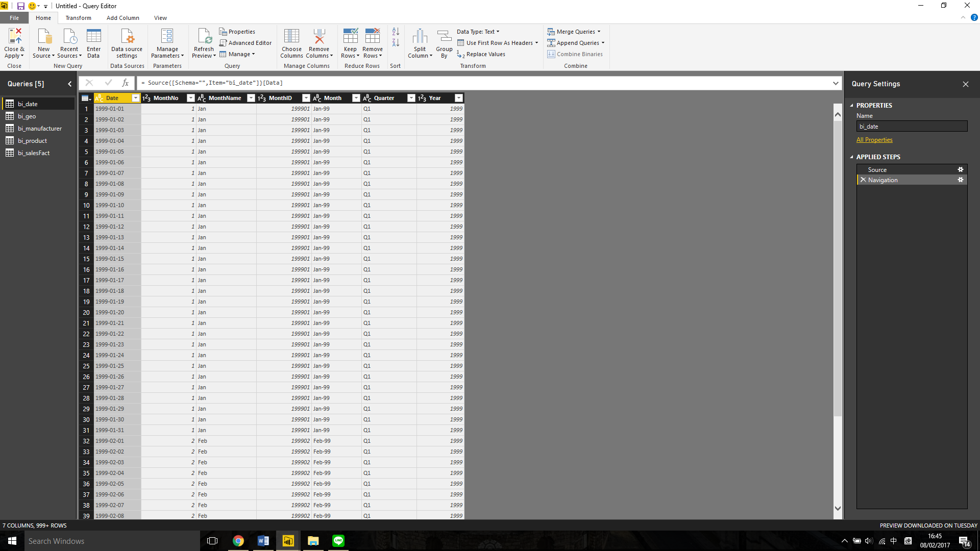
Task: Switch to the Home tab
Action: pyautogui.click(x=43, y=18)
